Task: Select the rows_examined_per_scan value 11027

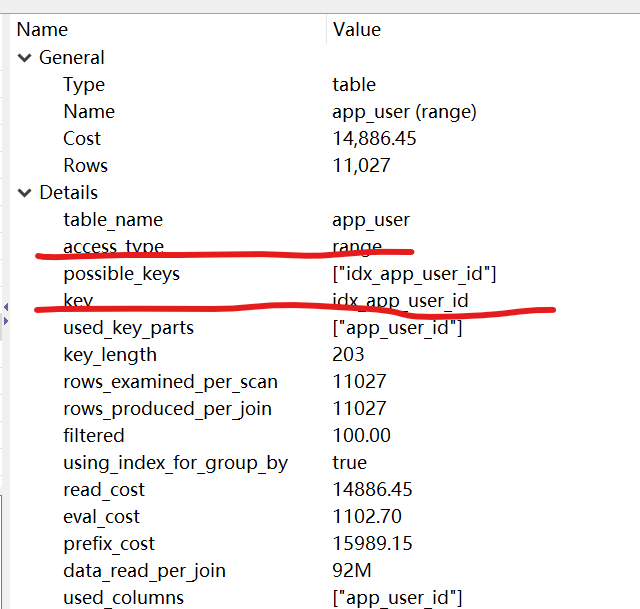Action: coord(359,382)
